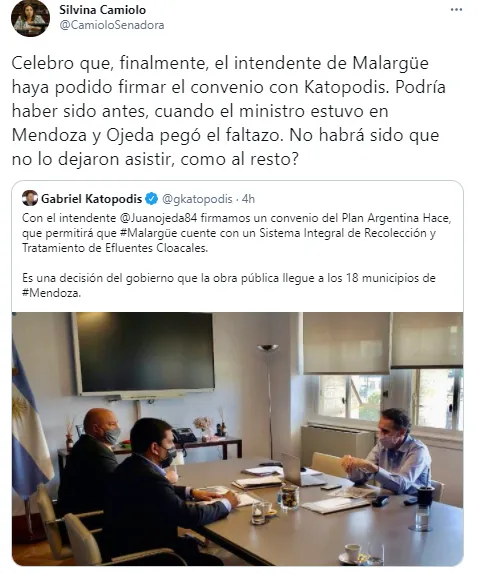Open the Gabriel Katopodis name link
Viewport: 477px width, 574px height.
click(x=92, y=199)
